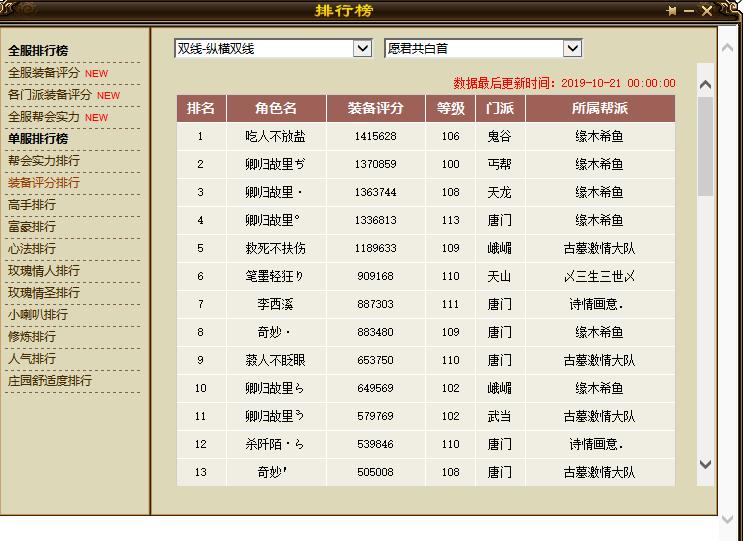
Task: Click score value 1370859
Action: tap(375, 164)
